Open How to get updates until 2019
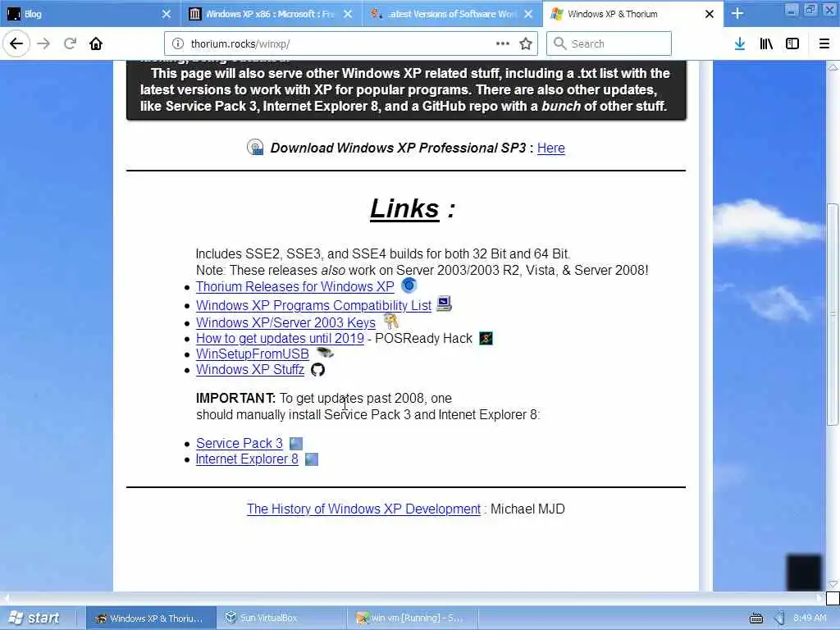840x630 pixels. tap(280, 339)
